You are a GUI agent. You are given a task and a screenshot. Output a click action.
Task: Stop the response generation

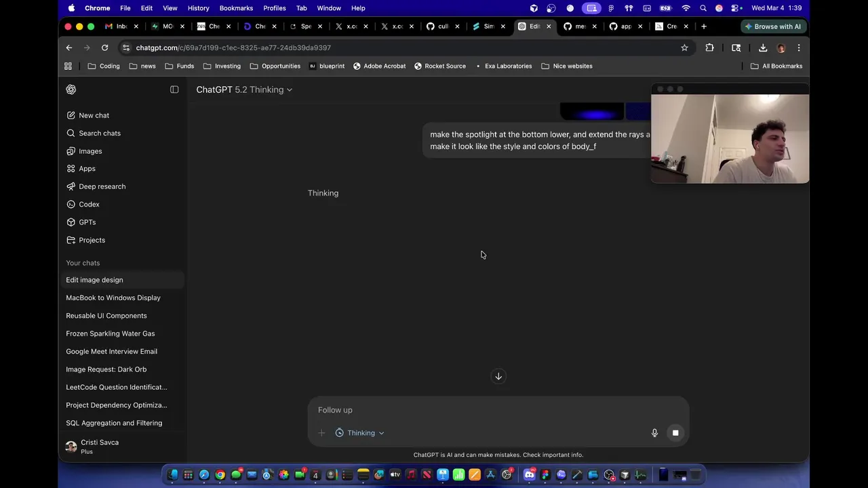point(675,432)
